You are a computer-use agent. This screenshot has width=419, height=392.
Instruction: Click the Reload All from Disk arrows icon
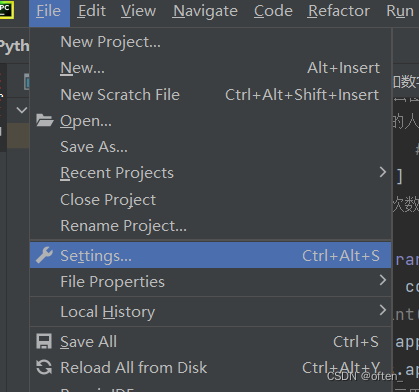coord(44,367)
